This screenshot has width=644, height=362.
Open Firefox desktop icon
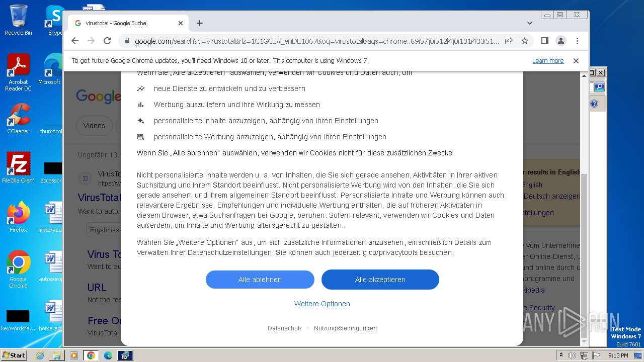[x=18, y=217]
